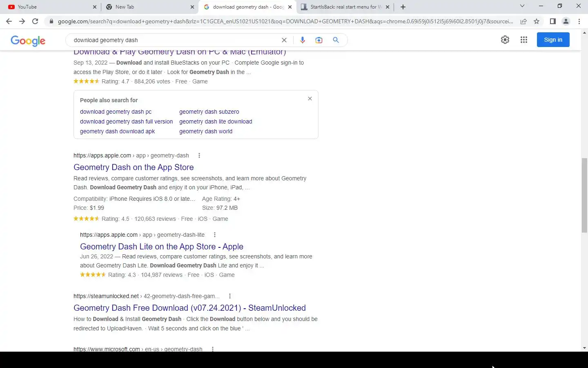The image size is (588, 368).
Task: Search for download geometry dash pc
Action: point(116,112)
